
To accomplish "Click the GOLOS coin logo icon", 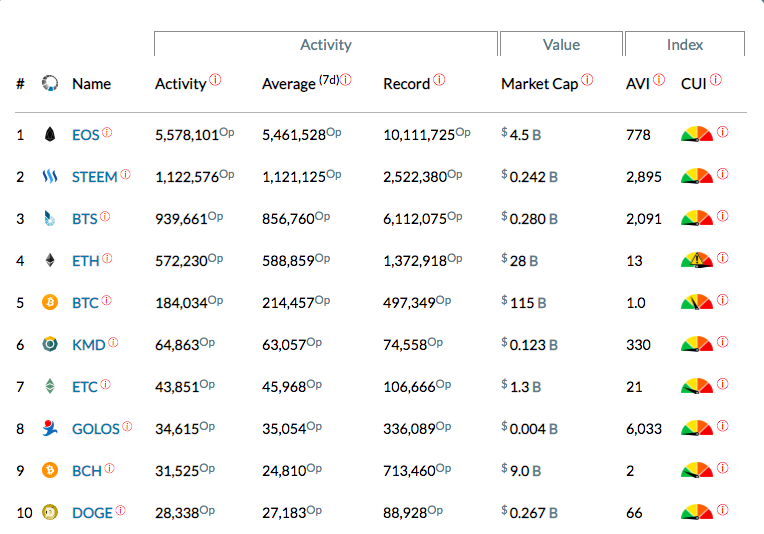I will coord(50,428).
